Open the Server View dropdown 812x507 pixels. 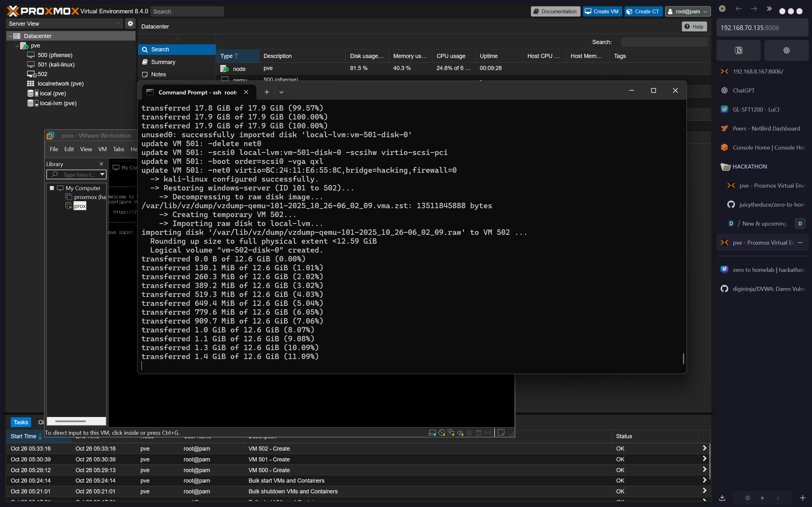coord(64,23)
